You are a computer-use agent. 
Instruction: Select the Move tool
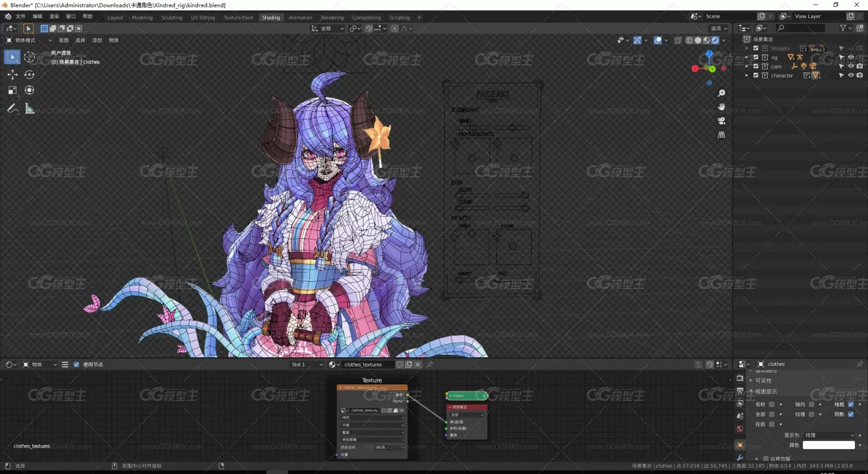pyautogui.click(x=12, y=74)
